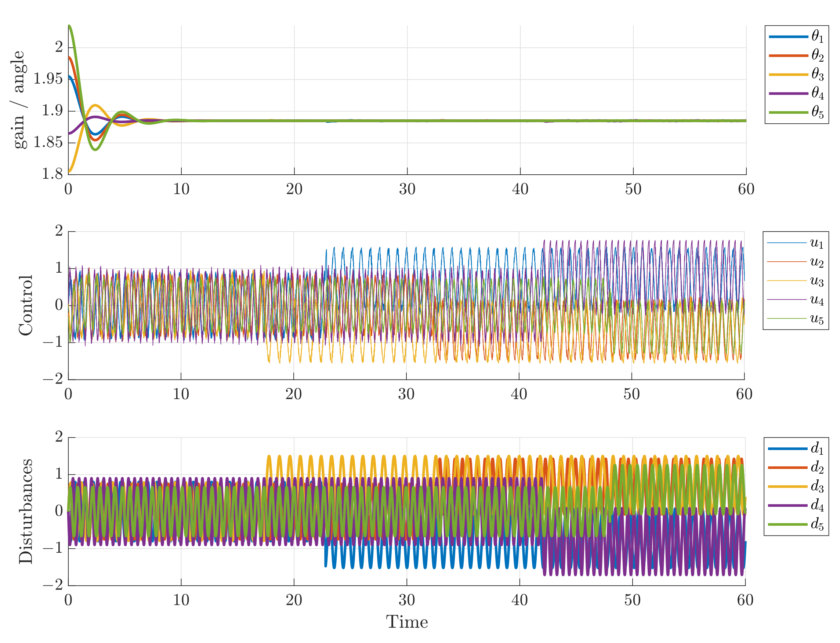Click the 1.95 tick label on top plot
The image size is (840, 643).
48,79
